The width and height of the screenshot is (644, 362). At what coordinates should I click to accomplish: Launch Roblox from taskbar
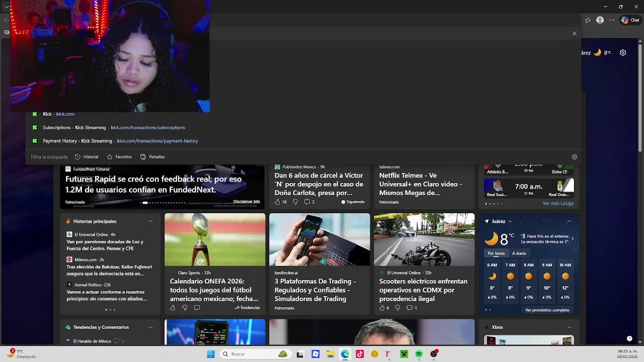(315, 354)
